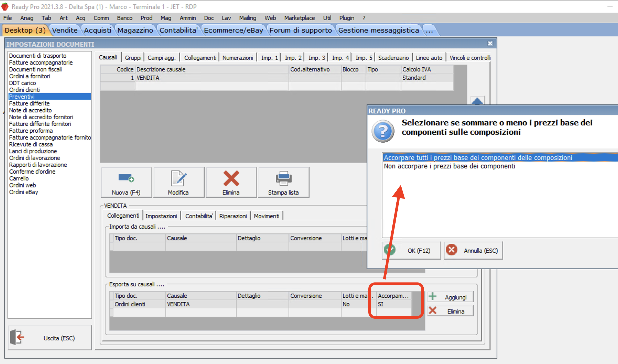Click the Stampa lista printer button
This screenshot has width=618, height=364.
[x=284, y=183]
